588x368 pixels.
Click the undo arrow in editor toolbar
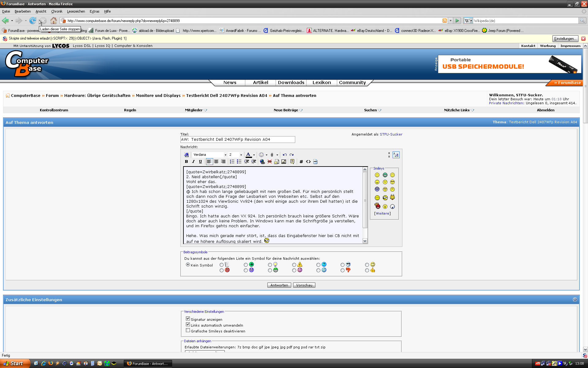[285, 155]
